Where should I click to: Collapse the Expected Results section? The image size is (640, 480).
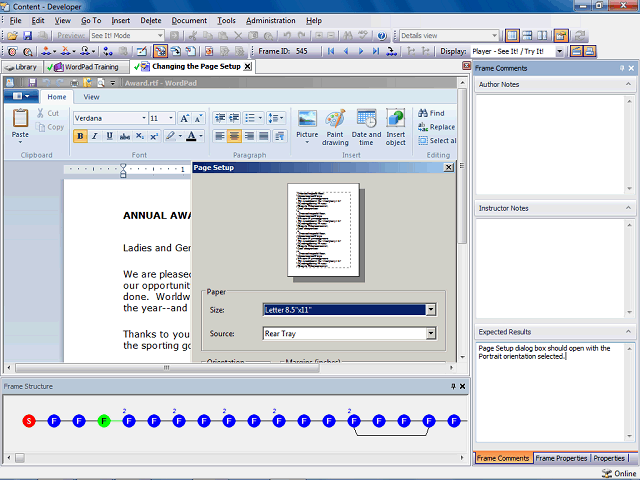(x=628, y=331)
